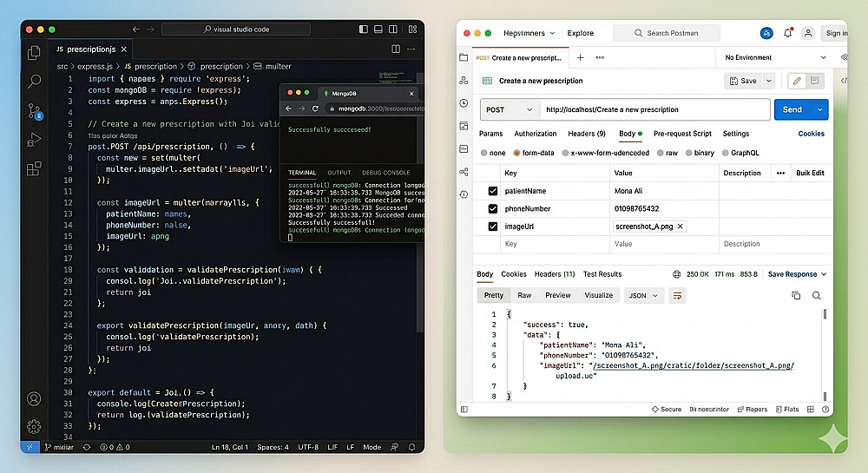Open the Cookies link in request

tap(811, 134)
